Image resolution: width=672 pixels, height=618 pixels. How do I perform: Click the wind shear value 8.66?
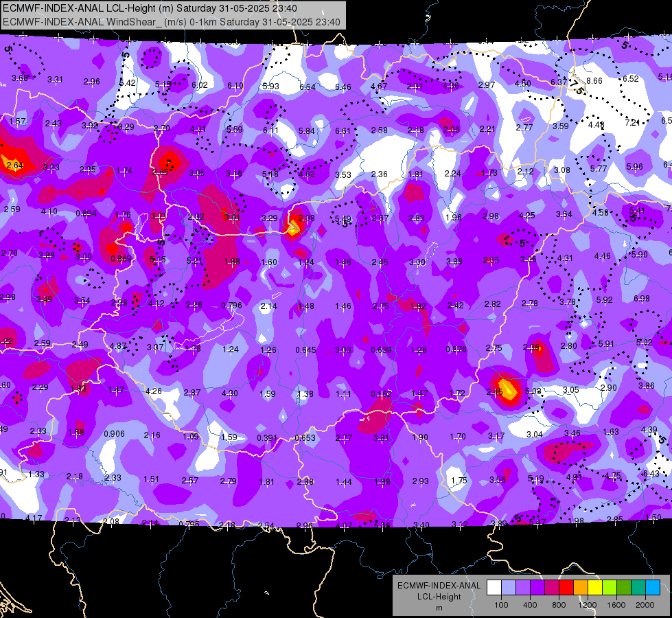pos(594,80)
